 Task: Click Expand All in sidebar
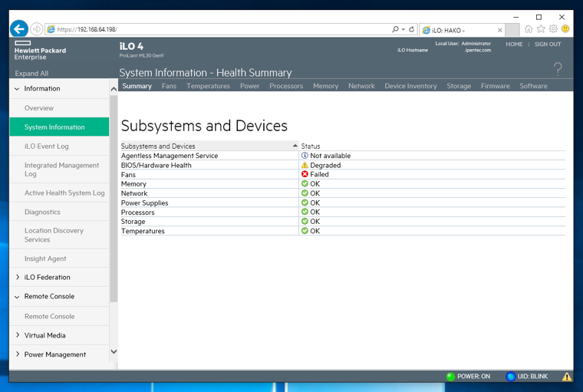31,74
